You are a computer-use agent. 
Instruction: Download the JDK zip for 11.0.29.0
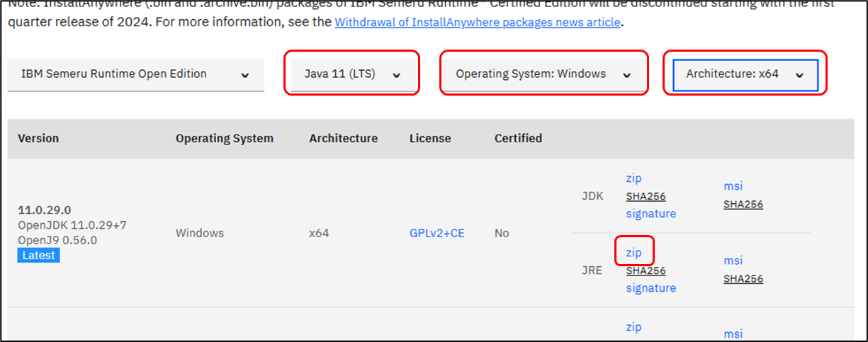click(633, 178)
